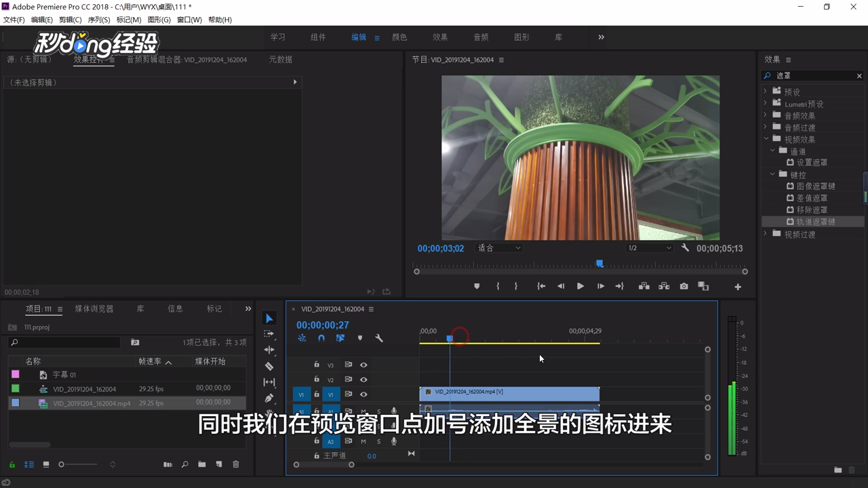Click New Item icon in Project panel
Viewport: 868px width, 488px height.
(218, 464)
